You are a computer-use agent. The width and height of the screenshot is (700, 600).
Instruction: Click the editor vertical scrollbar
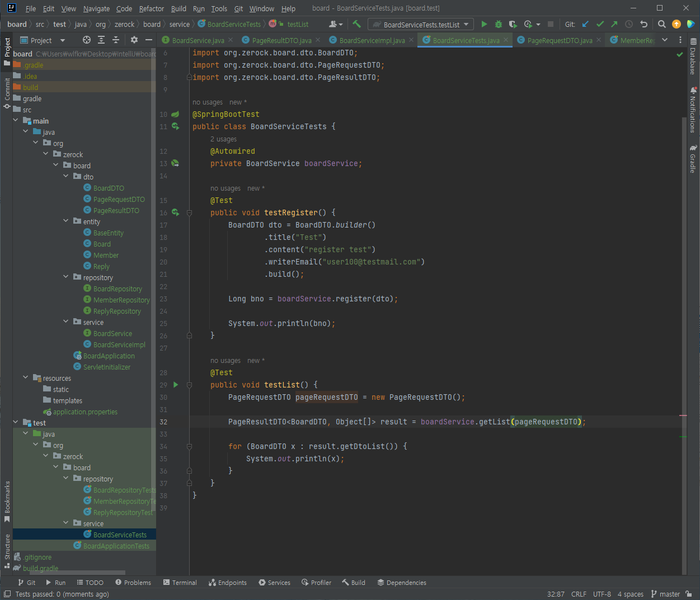(x=684, y=346)
